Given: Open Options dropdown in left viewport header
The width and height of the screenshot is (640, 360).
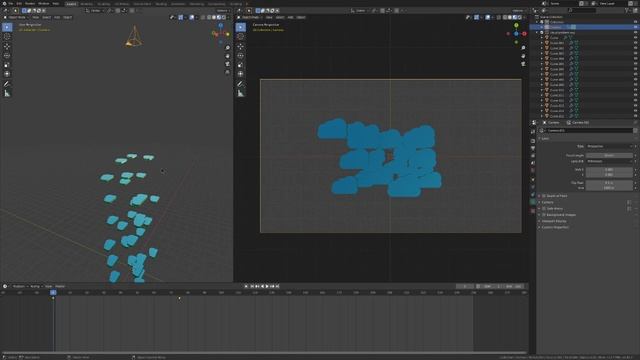Looking at the screenshot, I should pos(223,11).
